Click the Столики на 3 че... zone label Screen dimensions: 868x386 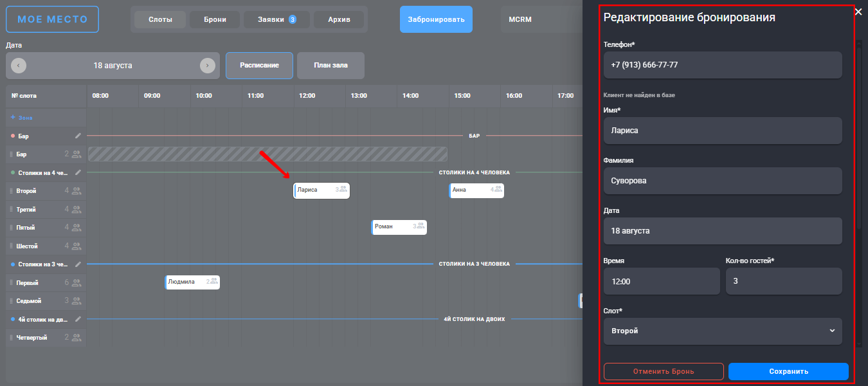pos(42,264)
